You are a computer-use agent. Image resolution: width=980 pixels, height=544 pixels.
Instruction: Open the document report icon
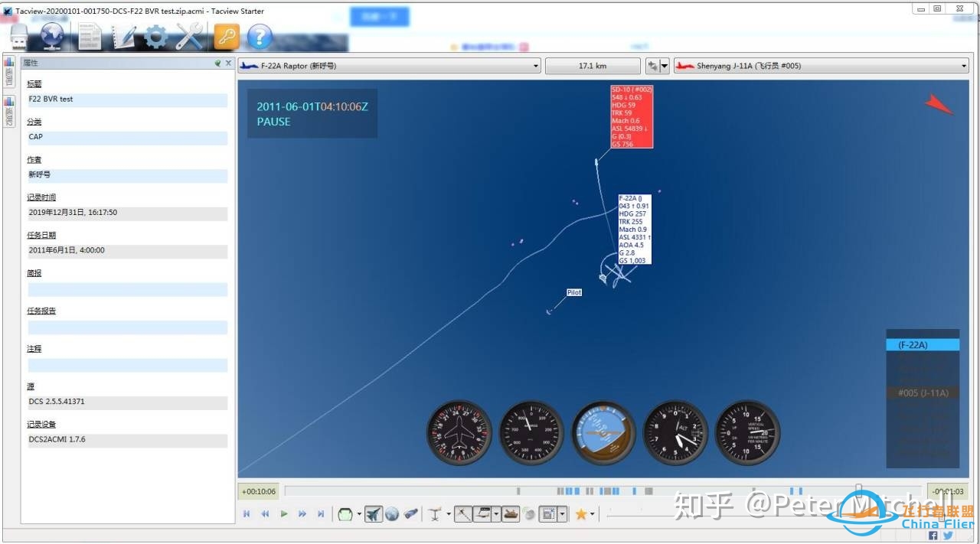[x=90, y=36]
